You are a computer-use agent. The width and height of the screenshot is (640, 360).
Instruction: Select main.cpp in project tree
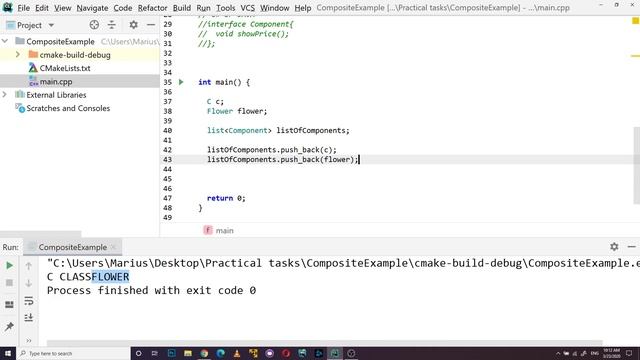pos(56,82)
